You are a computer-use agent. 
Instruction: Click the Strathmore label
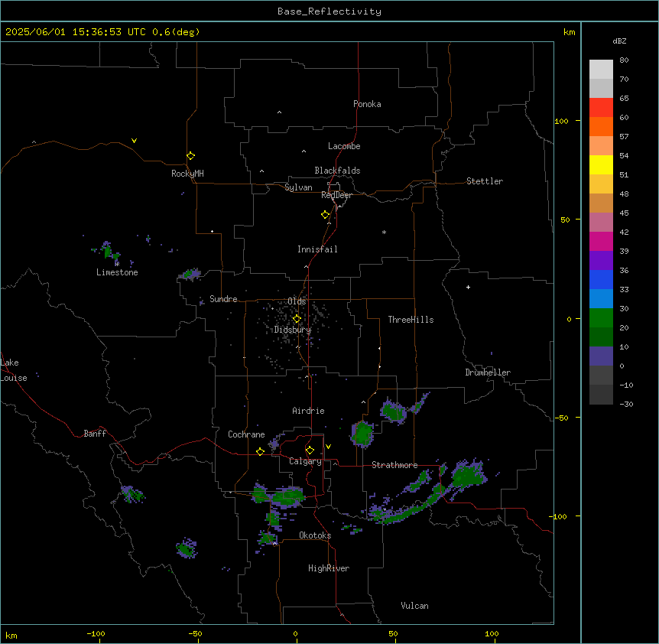pos(394,465)
